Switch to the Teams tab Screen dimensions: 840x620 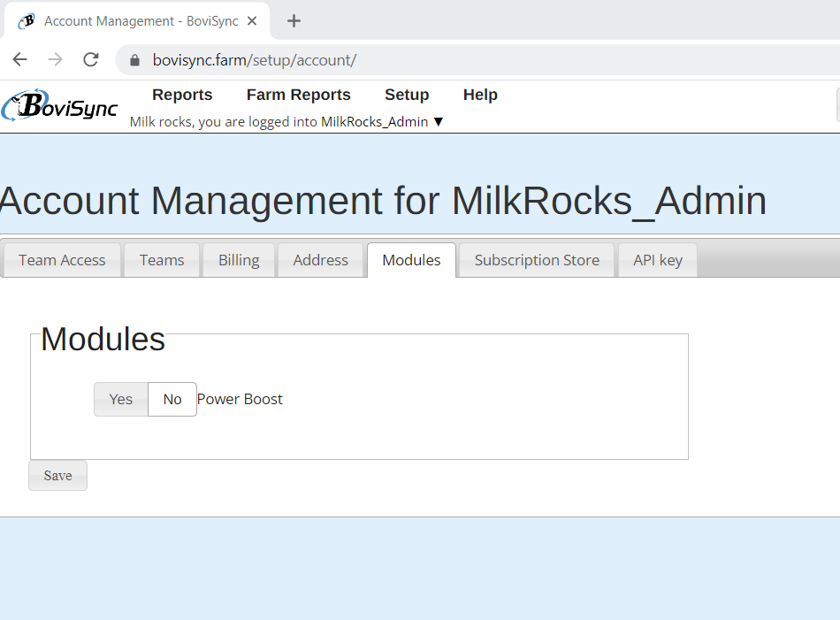[162, 260]
